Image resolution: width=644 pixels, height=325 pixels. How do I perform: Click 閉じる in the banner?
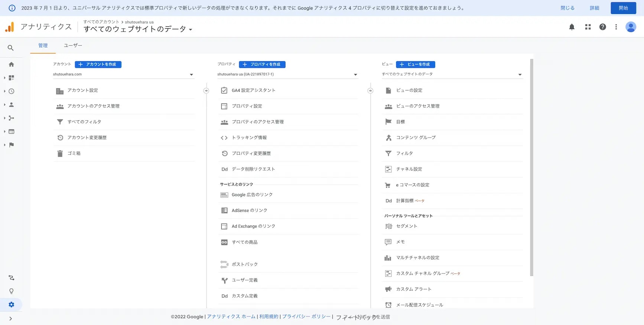[567, 8]
